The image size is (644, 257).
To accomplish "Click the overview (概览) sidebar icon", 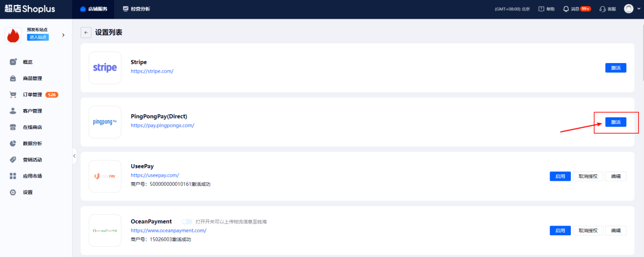I will tap(13, 62).
